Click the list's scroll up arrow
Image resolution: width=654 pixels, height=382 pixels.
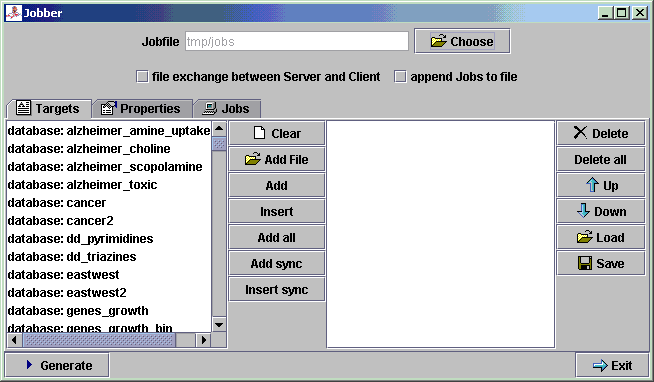[x=219, y=129]
